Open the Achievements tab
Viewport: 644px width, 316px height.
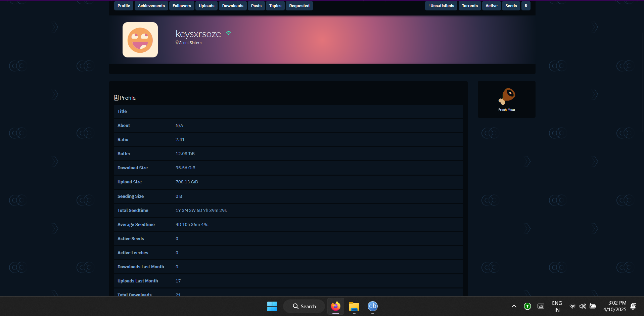[151, 6]
